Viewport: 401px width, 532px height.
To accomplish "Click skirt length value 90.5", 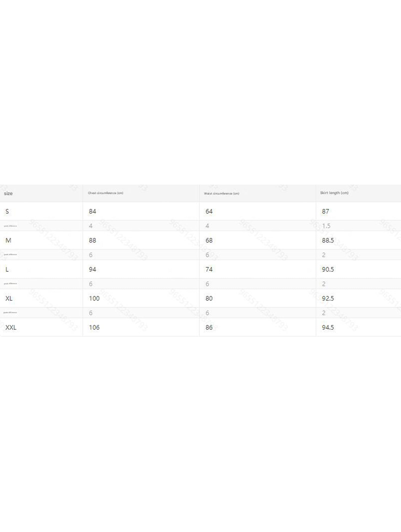I will pyautogui.click(x=328, y=269).
